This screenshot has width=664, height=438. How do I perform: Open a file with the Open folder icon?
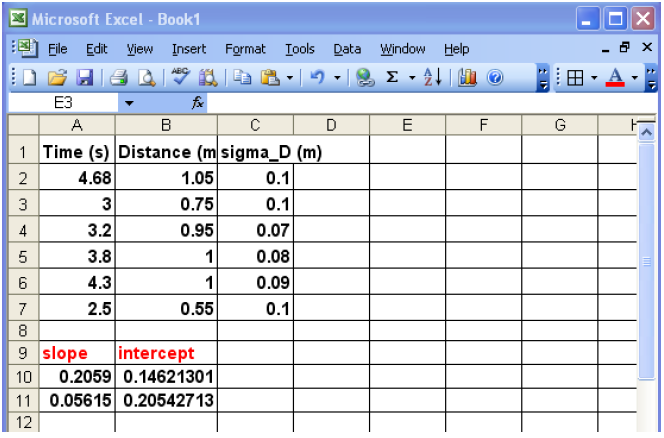59,76
